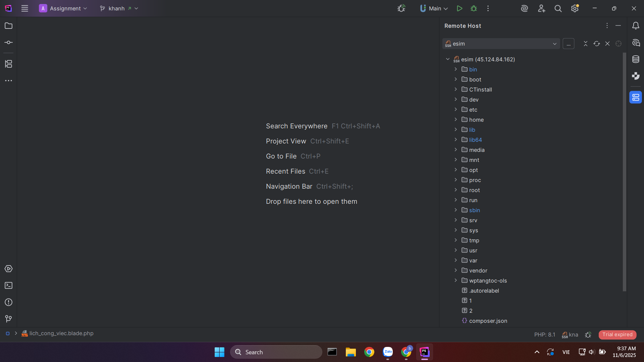Viewport: 644px width, 362px height.
Task: Select composer.json in remote file tree
Action: [488, 321]
